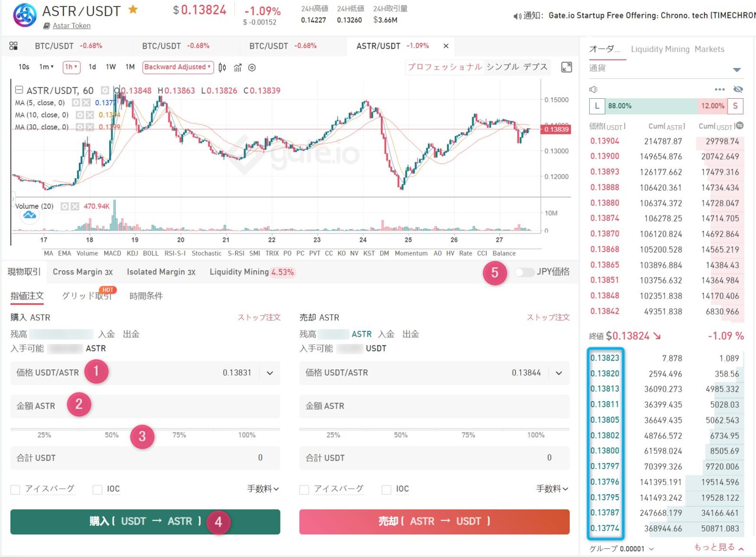Open order book more options dots
Image resolution: width=756 pixels, height=557 pixels.
point(720,89)
